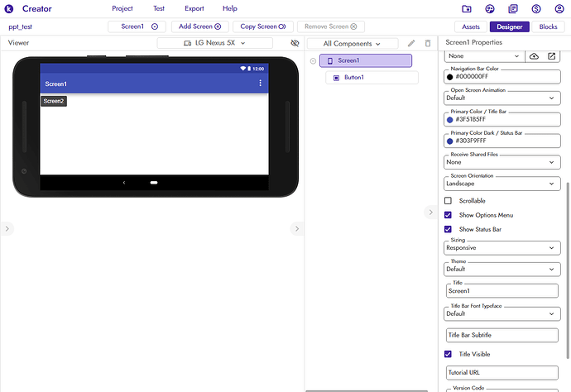Open the Receive Shared Files dropdown
The height and width of the screenshot is (392, 571).
pos(501,162)
